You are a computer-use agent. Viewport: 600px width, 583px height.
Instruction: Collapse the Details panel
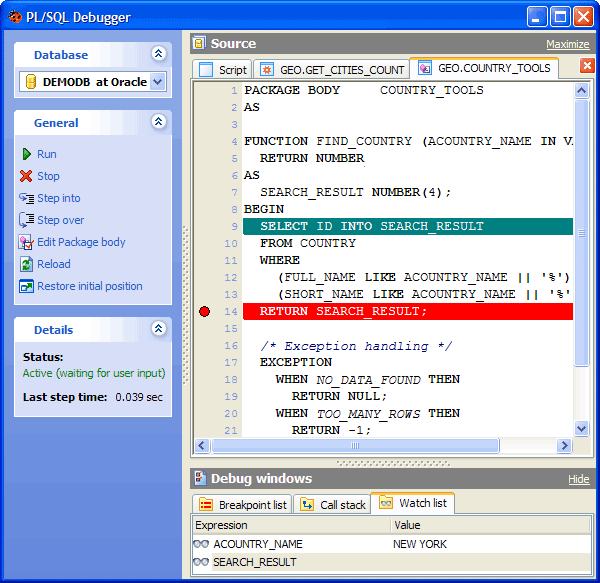pyautogui.click(x=158, y=328)
